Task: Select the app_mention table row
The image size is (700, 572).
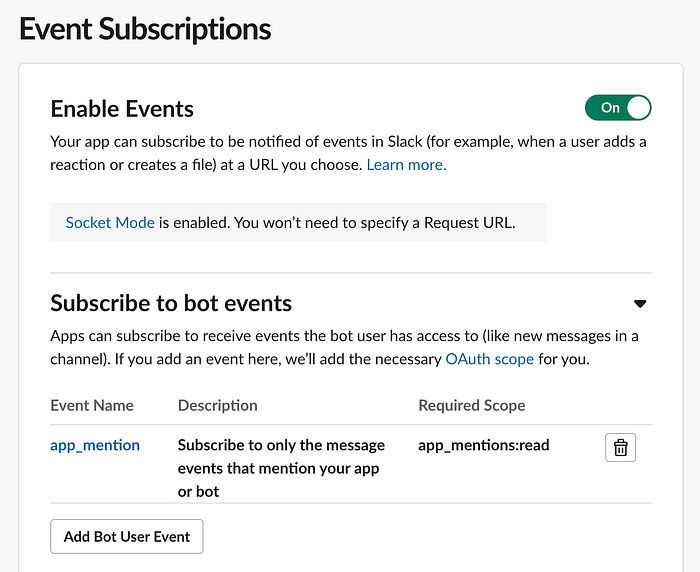Action: 351,464
